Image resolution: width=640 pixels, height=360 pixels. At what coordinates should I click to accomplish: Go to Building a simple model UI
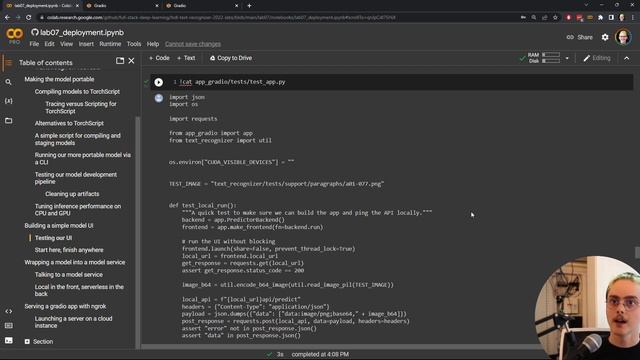click(x=58, y=226)
